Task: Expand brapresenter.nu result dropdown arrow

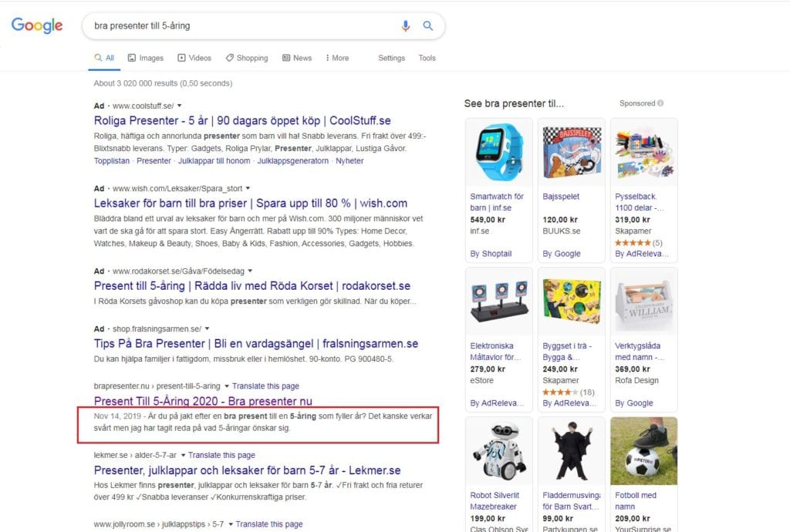Action: tap(227, 386)
